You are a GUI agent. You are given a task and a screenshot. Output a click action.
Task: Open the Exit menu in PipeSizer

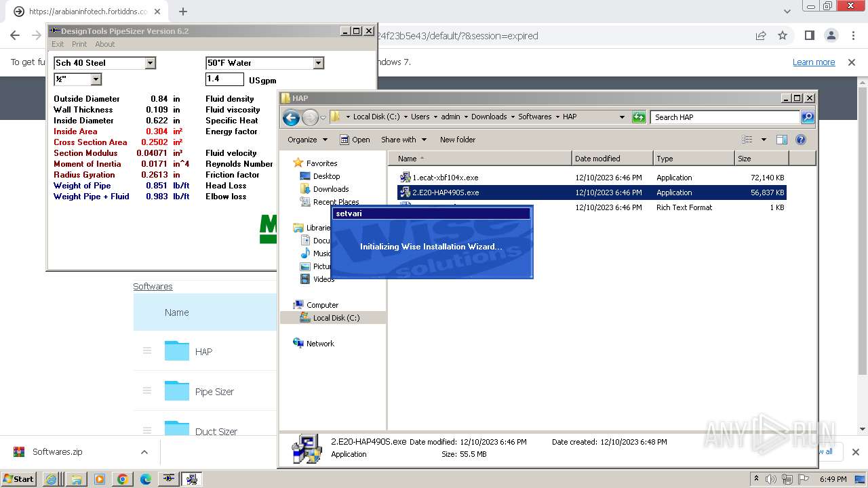[x=58, y=44]
